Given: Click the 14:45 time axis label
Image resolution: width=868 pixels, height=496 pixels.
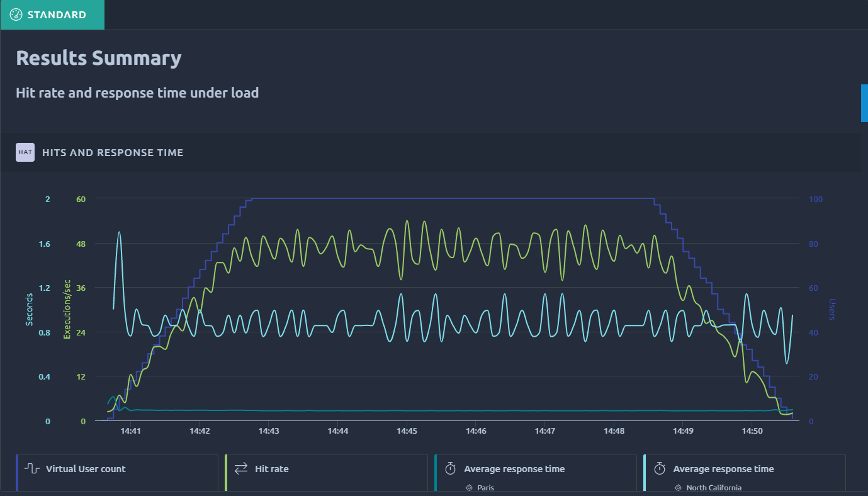Looking at the screenshot, I should (407, 431).
